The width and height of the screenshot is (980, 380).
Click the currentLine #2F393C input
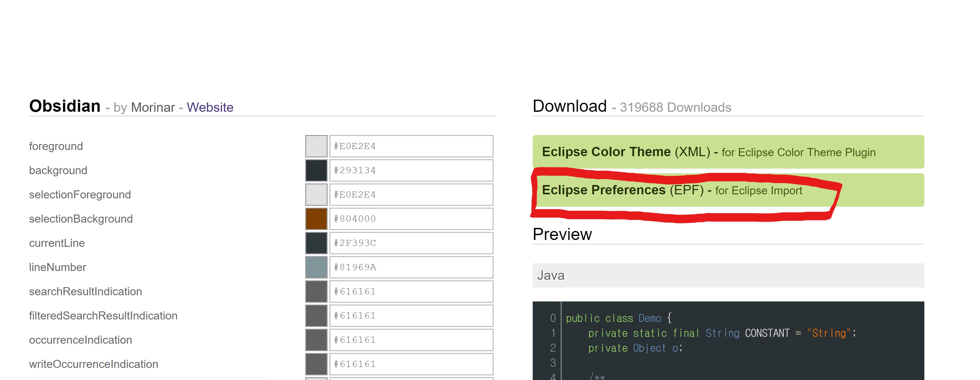(411, 243)
